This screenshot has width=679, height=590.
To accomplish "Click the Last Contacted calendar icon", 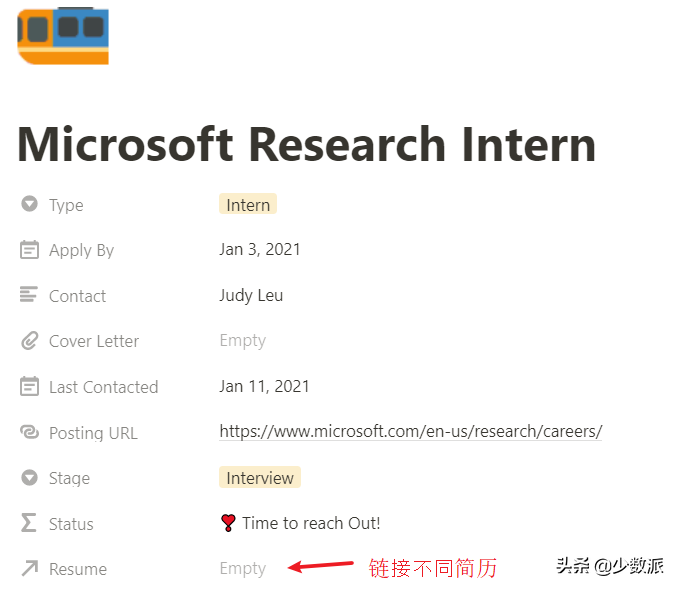I will pos(29,386).
